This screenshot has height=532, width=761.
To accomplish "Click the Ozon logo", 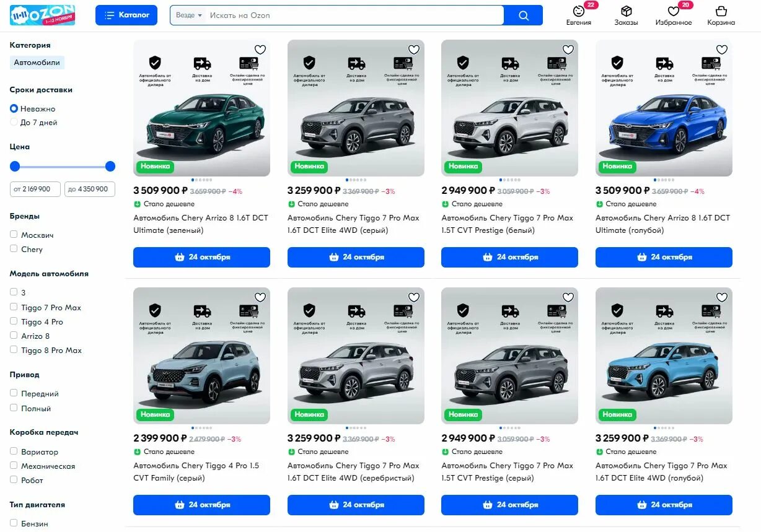I will click(x=42, y=15).
